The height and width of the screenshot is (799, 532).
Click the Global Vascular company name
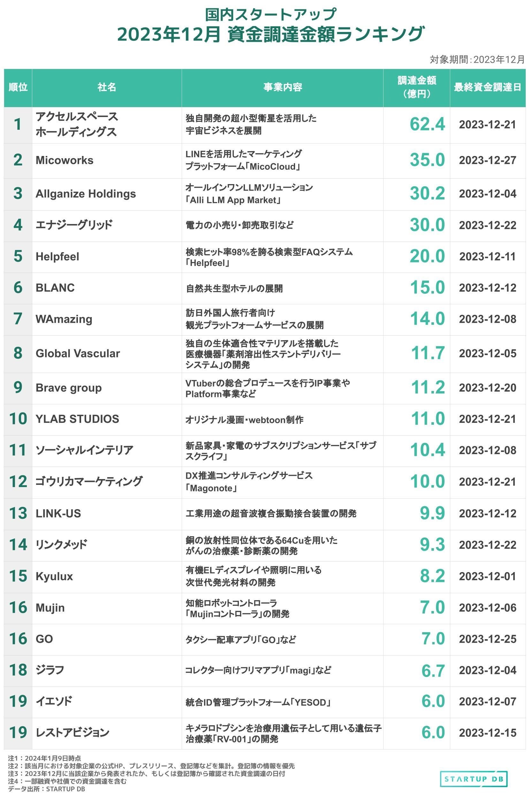(78, 353)
